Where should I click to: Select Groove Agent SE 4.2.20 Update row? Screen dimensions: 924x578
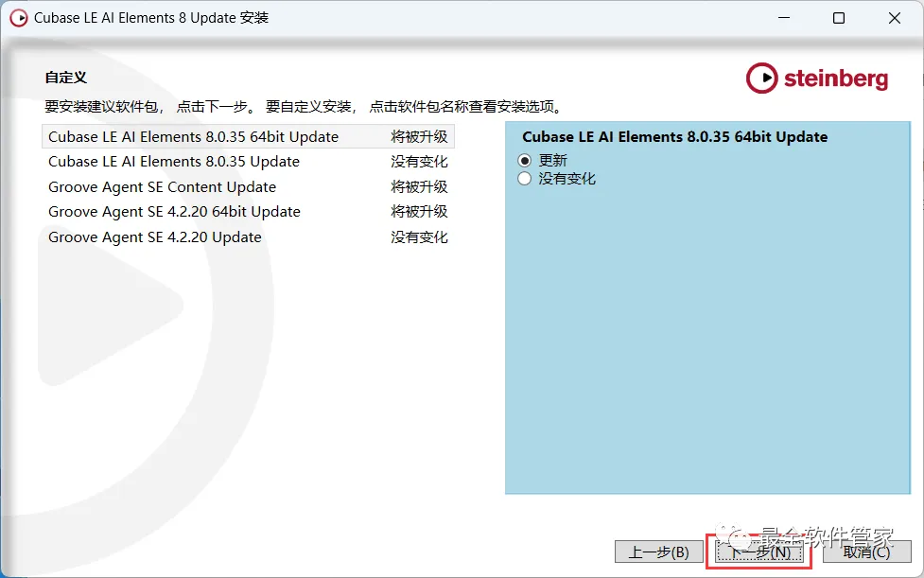[248, 236]
